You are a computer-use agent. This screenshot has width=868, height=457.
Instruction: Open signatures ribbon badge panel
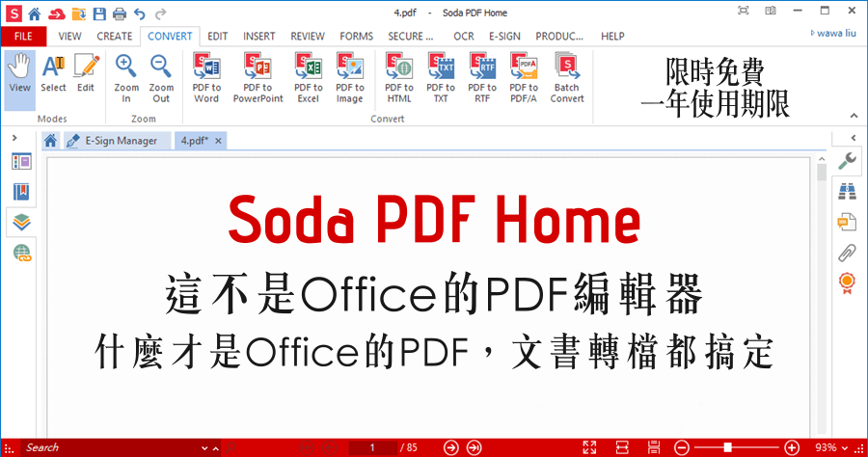point(847,283)
